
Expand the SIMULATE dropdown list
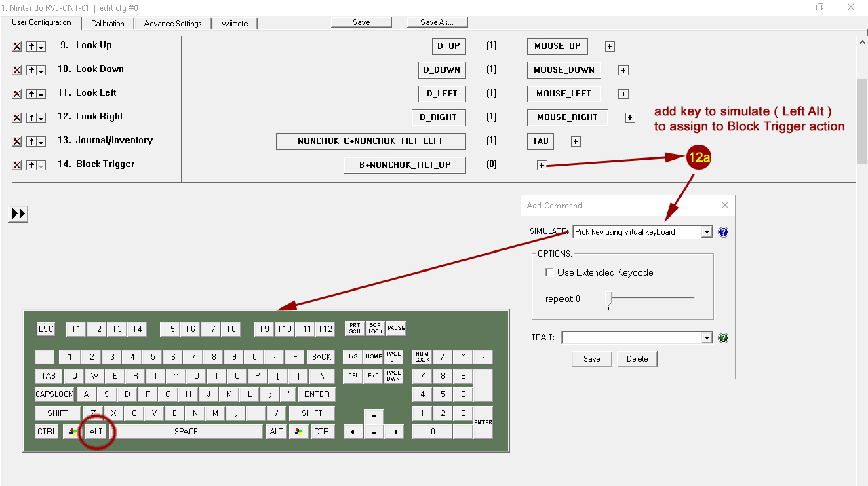(707, 232)
